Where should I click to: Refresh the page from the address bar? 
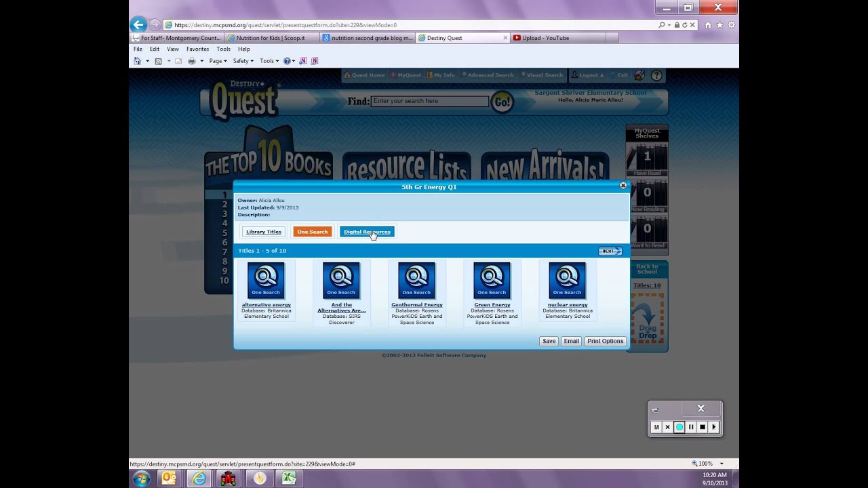(685, 25)
